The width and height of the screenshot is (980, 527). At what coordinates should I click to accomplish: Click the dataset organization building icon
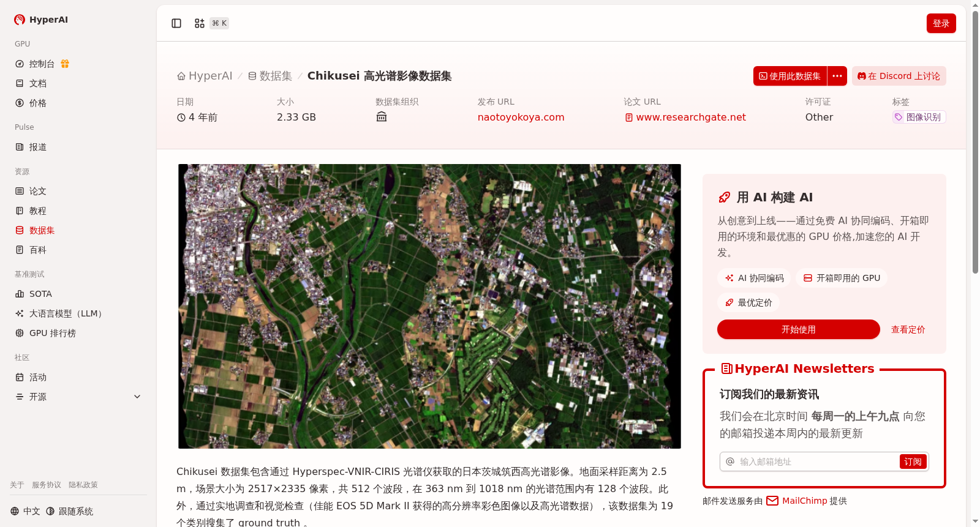(x=382, y=117)
